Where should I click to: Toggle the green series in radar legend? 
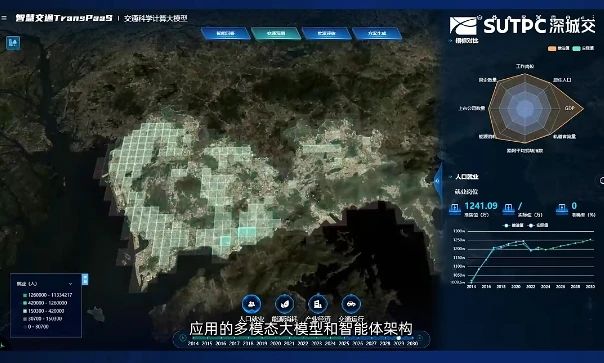tap(583, 48)
